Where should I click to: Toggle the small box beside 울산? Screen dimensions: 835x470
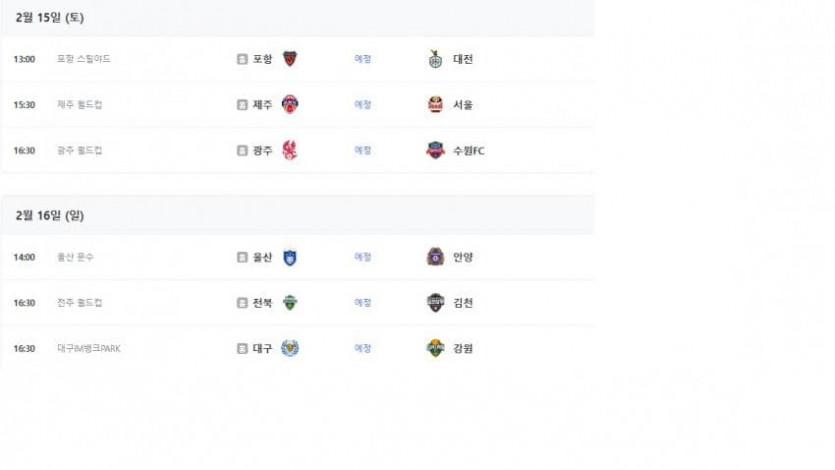[x=242, y=257]
